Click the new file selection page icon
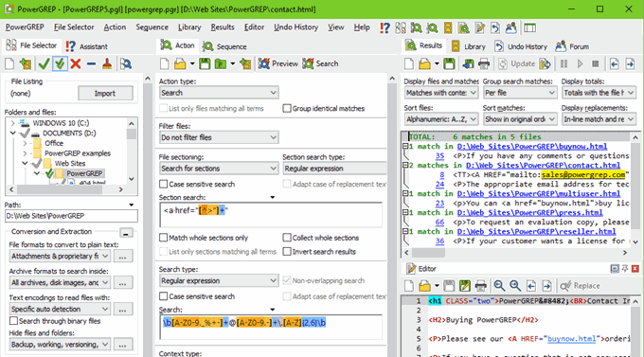This screenshot has width=644, height=357. click(9, 63)
